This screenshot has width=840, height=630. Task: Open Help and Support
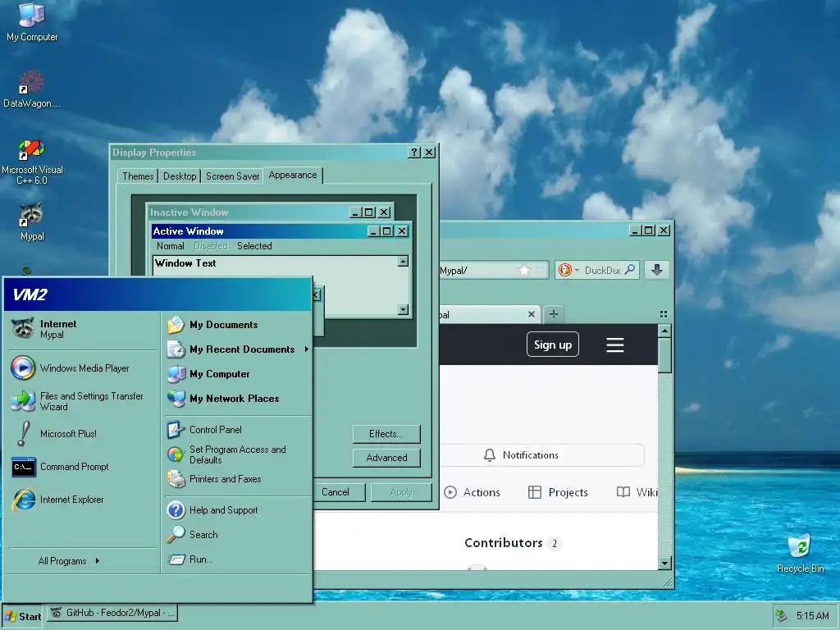tap(237, 510)
